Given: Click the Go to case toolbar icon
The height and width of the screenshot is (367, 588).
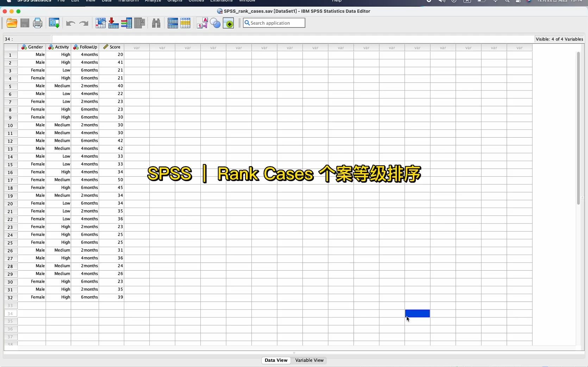Looking at the screenshot, I should point(101,23).
